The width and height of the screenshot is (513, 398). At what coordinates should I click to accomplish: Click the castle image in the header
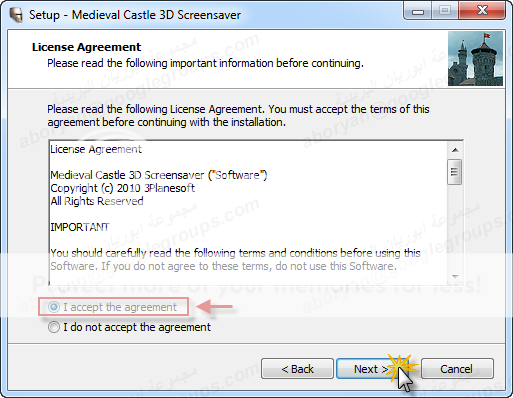pos(475,59)
